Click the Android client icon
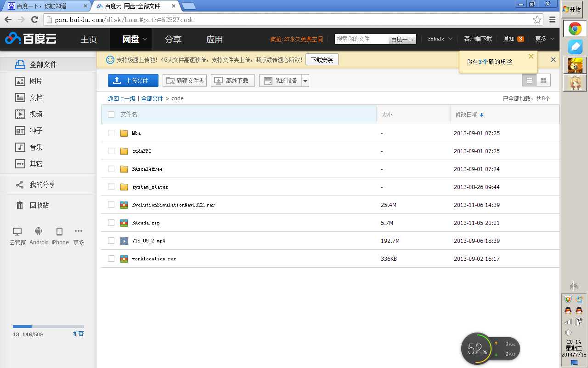This screenshot has height=368, width=588. pos(39,231)
